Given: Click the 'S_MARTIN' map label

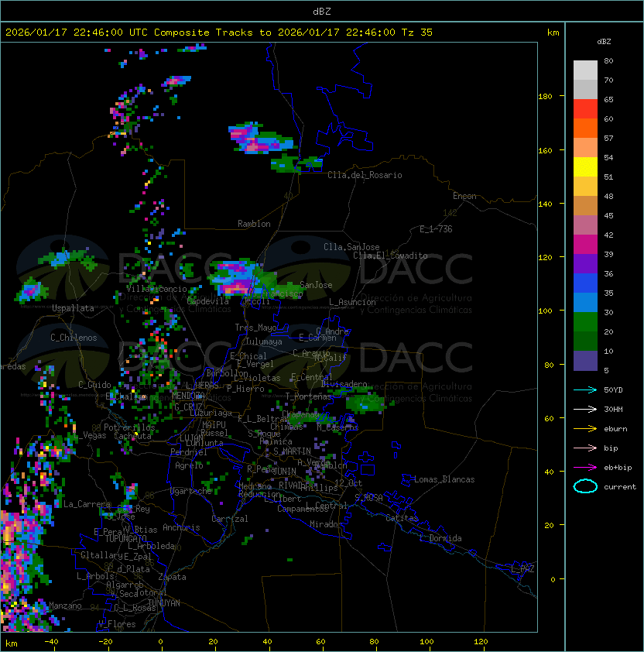Looking at the screenshot, I should pos(293,451).
